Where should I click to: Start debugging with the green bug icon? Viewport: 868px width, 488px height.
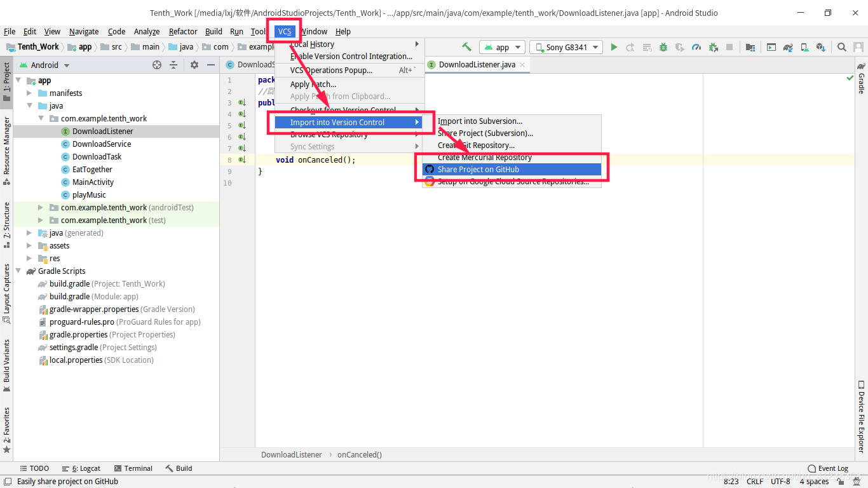coord(663,47)
